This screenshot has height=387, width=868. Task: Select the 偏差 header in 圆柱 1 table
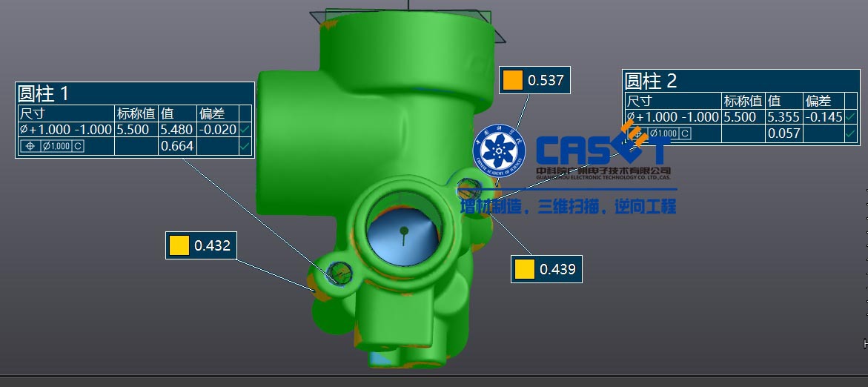(212, 113)
